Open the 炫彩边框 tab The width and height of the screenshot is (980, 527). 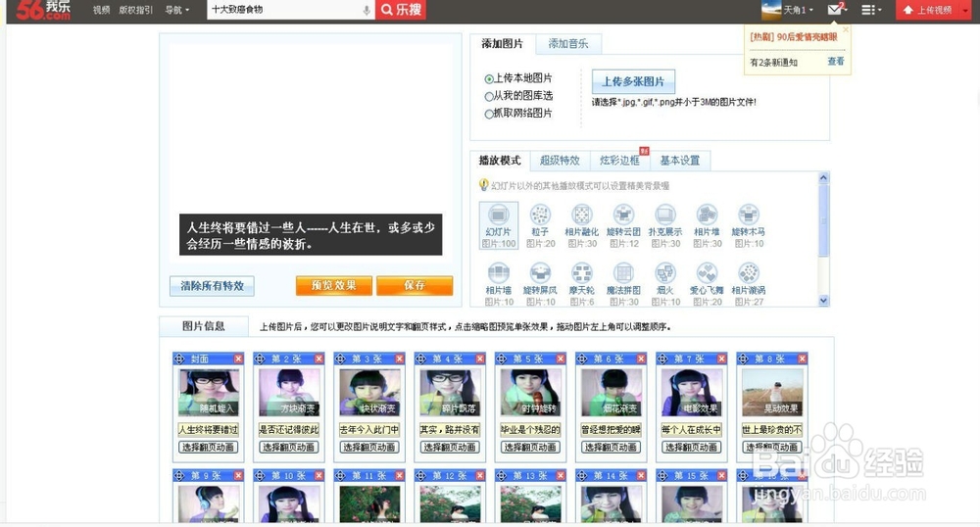pos(619,161)
